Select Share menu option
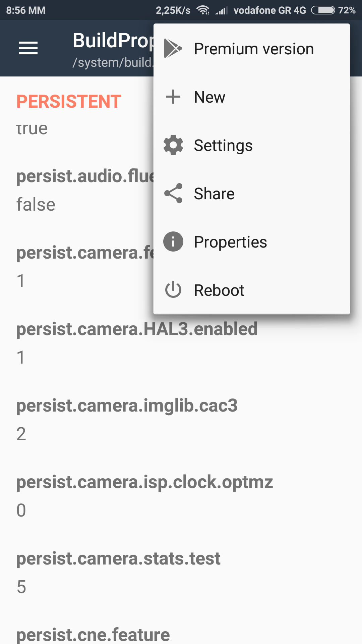362x644 pixels. point(214,194)
